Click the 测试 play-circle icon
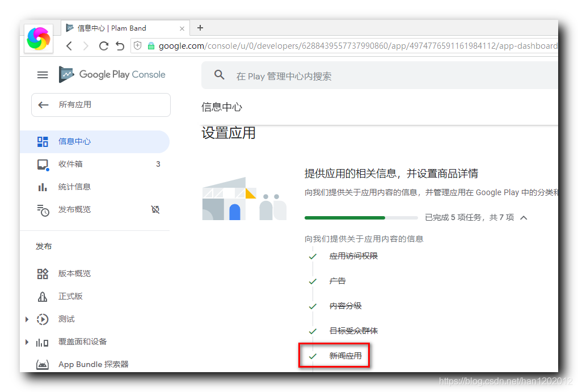Viewport: 578px width, 392px height. (43, 319)
